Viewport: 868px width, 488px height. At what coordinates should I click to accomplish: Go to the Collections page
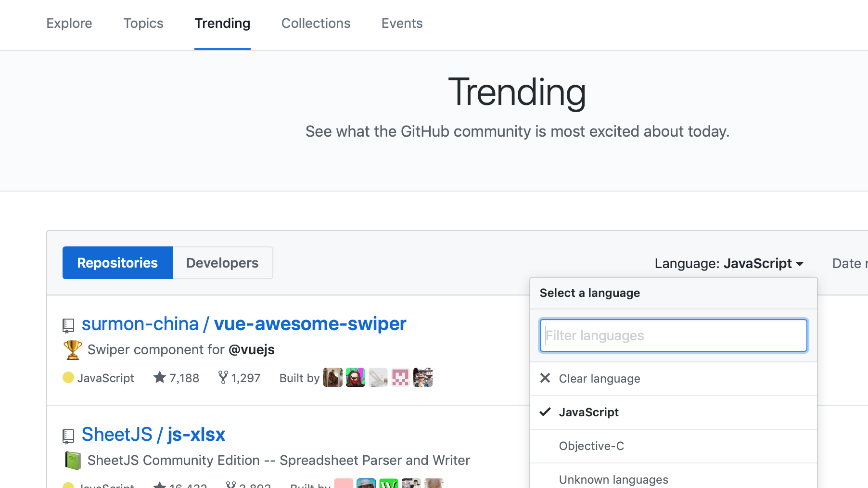[x=316, y=23]
